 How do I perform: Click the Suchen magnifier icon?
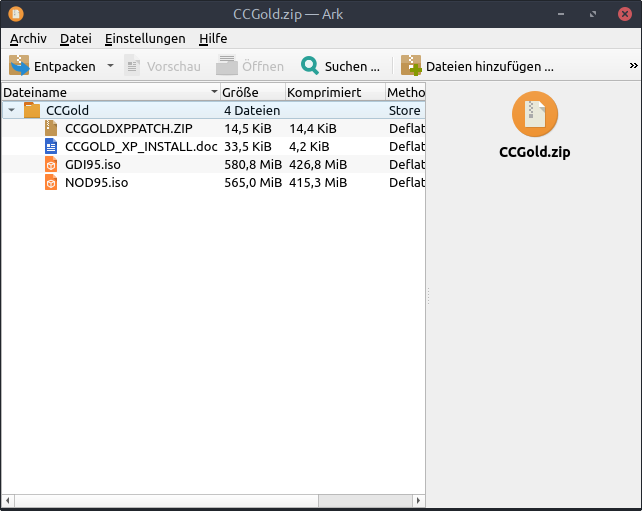[x=310, y=66]
